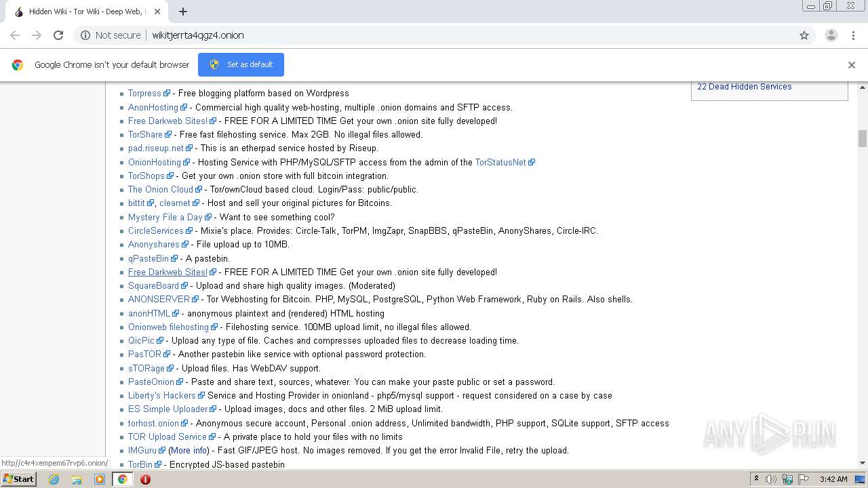Open Onionweb filehosting link
This screenshot has width=868, height=488.
pos(168,327)
